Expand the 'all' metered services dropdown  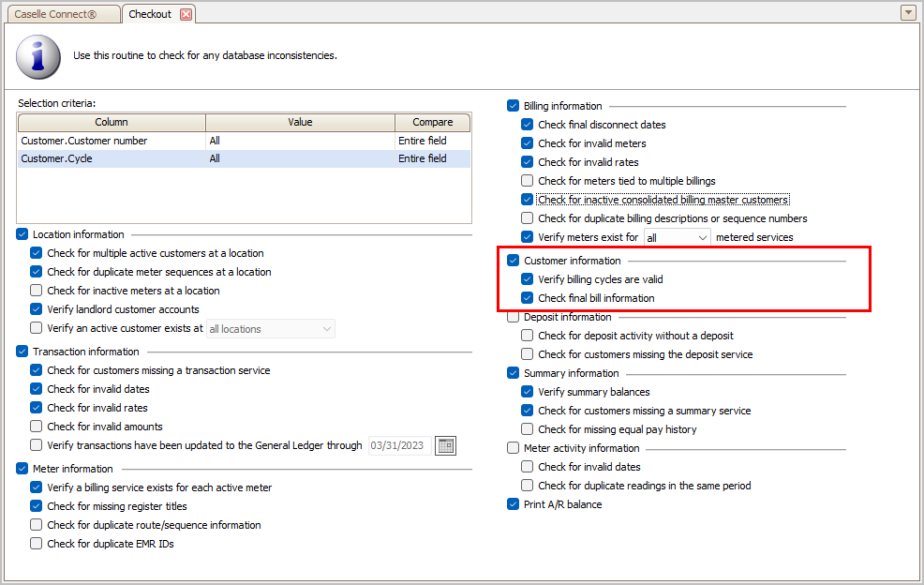click(x=678, y=238)
